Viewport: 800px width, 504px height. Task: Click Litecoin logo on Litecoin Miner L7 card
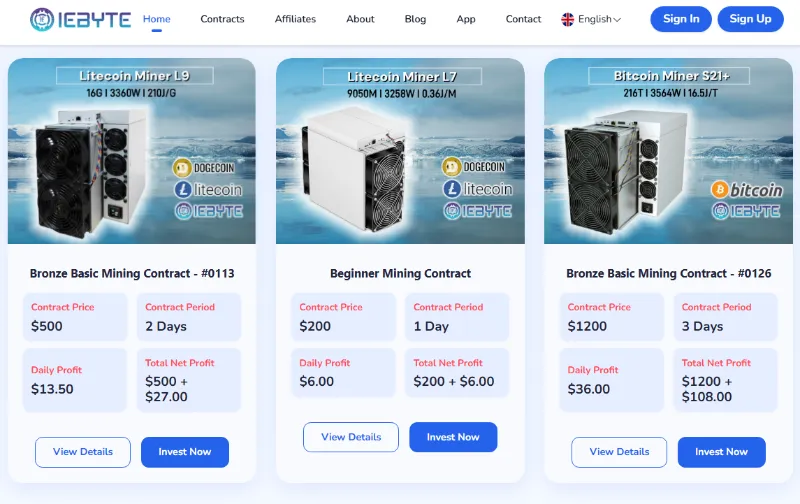pyautogui.click(x=451, y=189)
